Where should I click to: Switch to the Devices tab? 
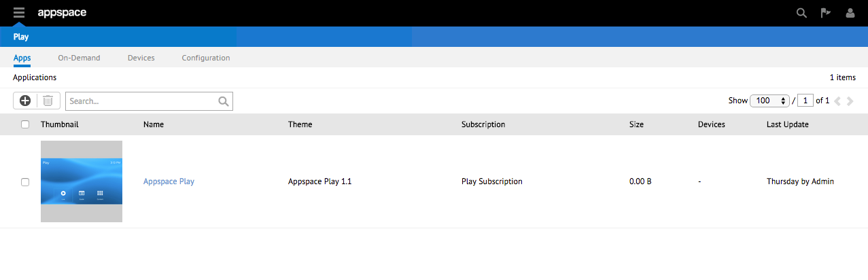click(141, 58)
